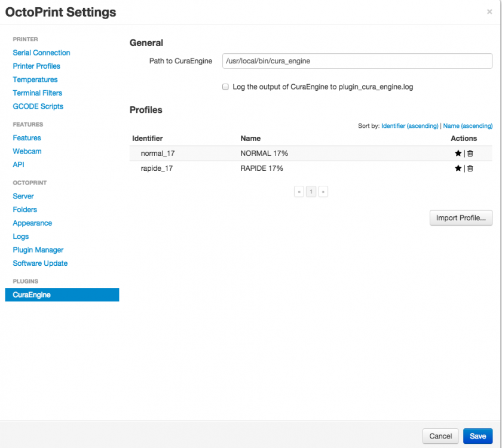Delete the normal_17 profile via trash icon
Viewport: 502px width, 448px height.
[x=470, y=154]
